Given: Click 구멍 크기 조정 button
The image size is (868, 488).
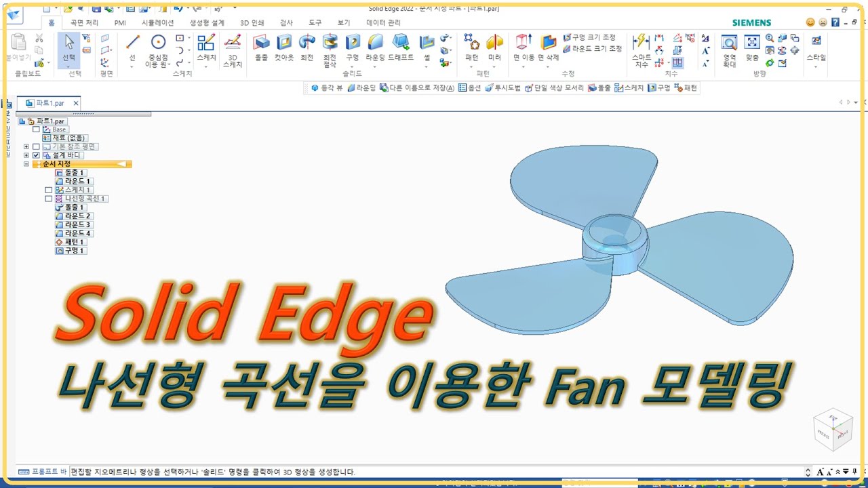Looking at the screenshot, I should (589, 37).
